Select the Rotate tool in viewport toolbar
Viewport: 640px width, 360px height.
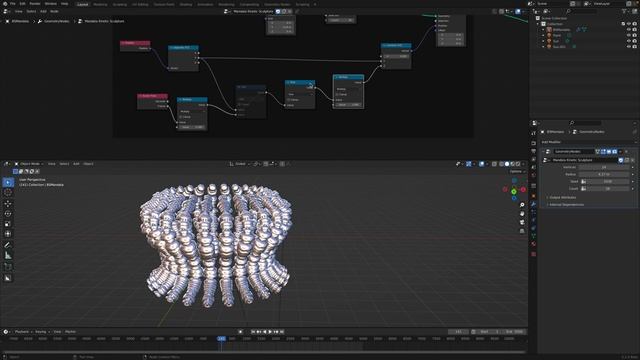(8, 213)
